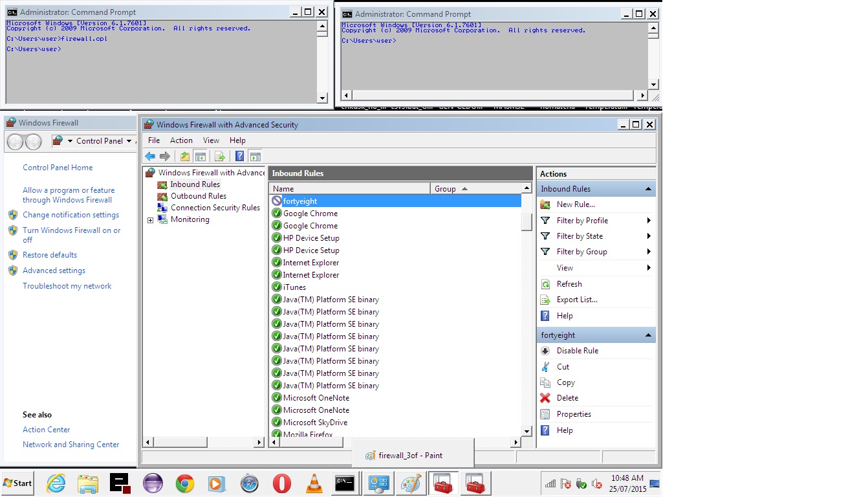Click the rule list scroll-down arrow

tap(526, 431)
